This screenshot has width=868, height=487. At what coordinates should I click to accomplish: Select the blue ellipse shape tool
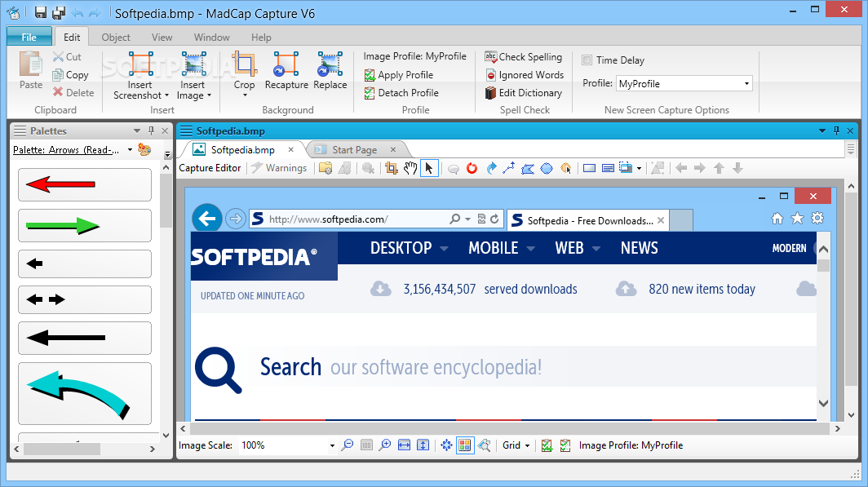pyautogui.click(x=547, y=168)
